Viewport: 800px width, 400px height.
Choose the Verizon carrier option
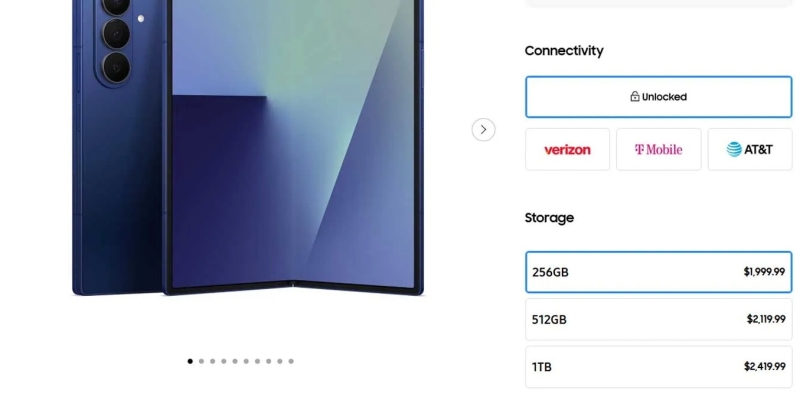[567, 149]
